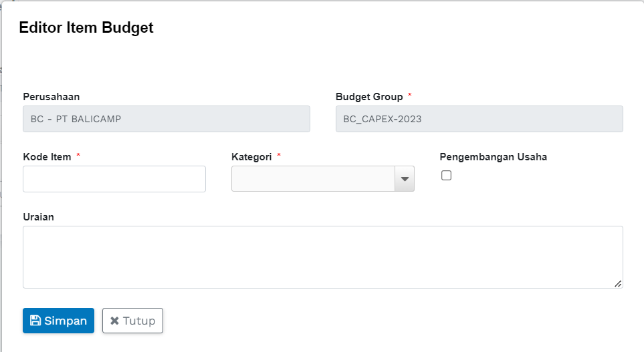
Task: Grab the Uraian textarea resize handle
Action: pyautogui.click(x=618, y=284)
